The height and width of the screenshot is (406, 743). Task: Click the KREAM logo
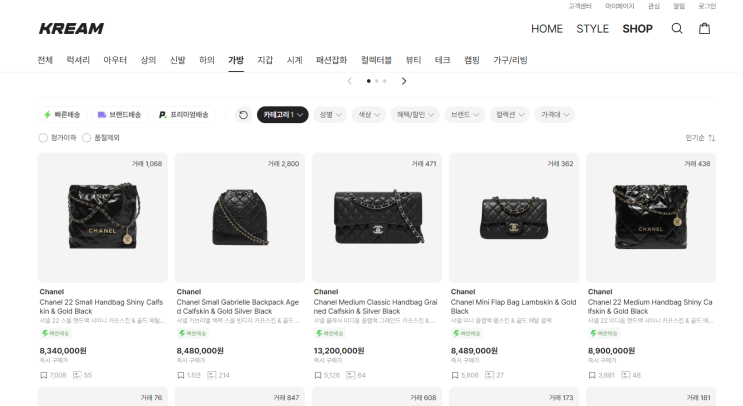coord(71,28)
